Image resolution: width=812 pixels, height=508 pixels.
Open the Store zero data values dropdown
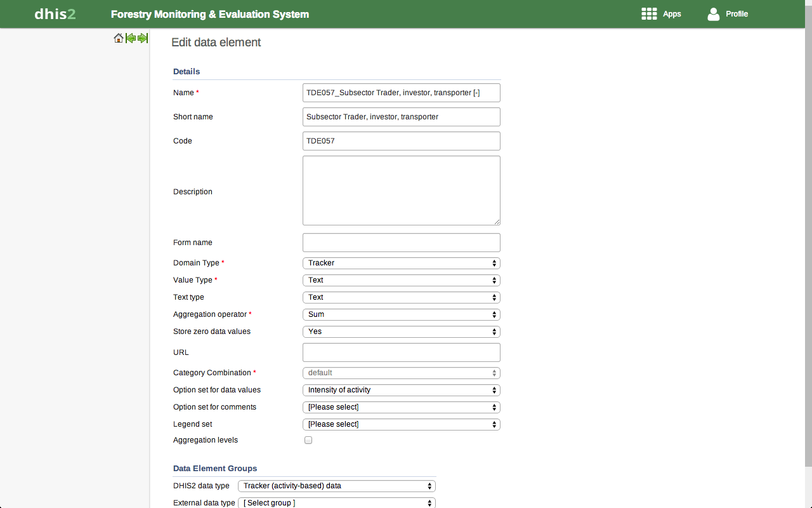click(x=401, y=331)
